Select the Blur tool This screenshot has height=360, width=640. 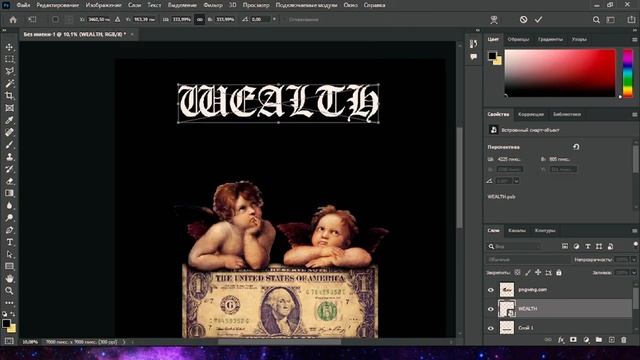coord(9,205)
